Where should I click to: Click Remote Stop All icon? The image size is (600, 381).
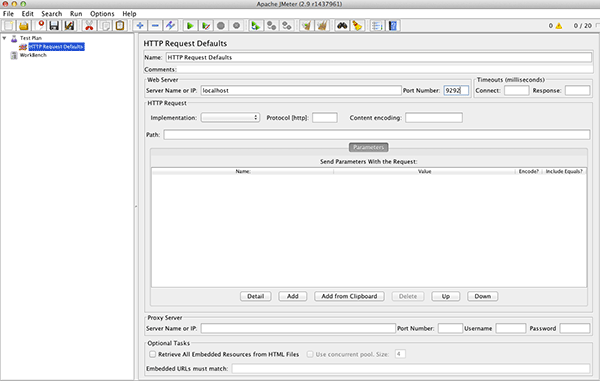coord(271,26)
